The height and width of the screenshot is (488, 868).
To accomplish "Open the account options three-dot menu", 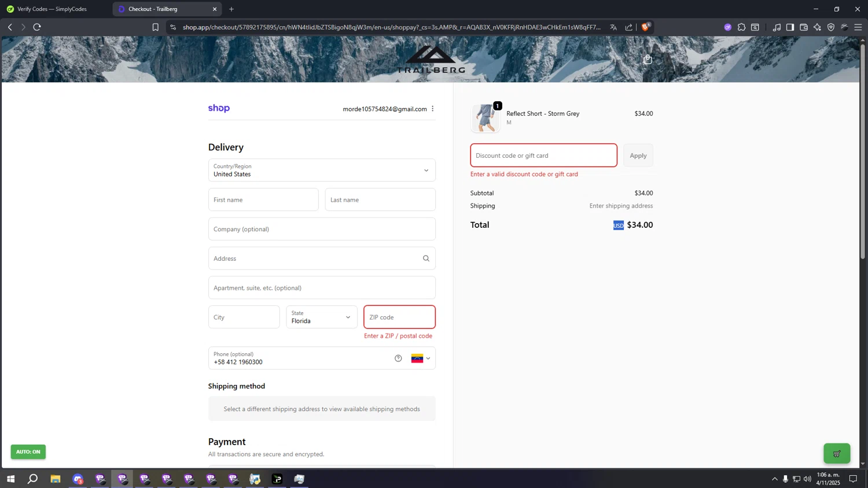I will click(432, 109).
